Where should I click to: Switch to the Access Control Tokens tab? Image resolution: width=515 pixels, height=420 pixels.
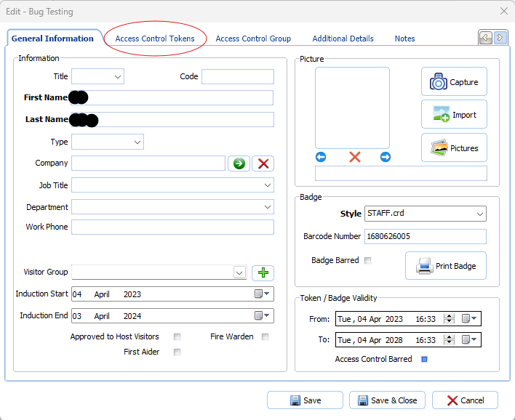[155, 39]
